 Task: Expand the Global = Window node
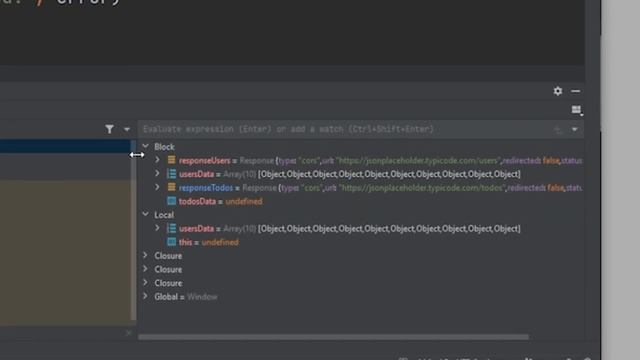tap(145, 296)
